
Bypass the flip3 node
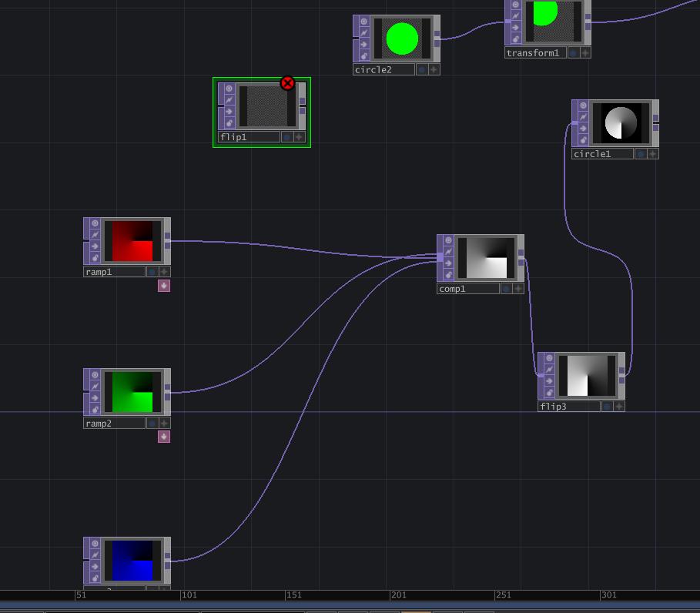[x=549, y=381]
